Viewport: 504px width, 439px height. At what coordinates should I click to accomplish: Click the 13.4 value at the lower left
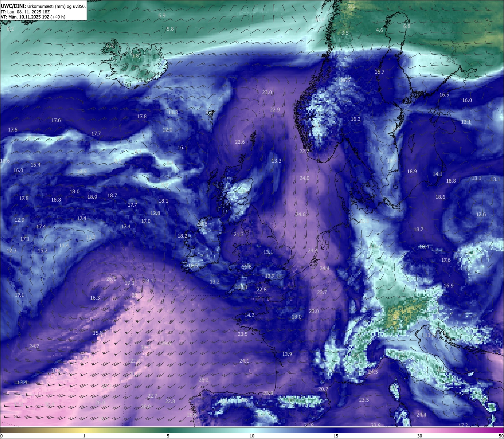tap(22, 383)
